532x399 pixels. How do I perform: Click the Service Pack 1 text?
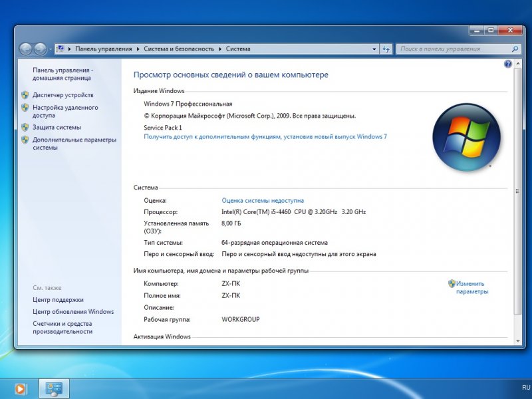(x=163, y=128)
